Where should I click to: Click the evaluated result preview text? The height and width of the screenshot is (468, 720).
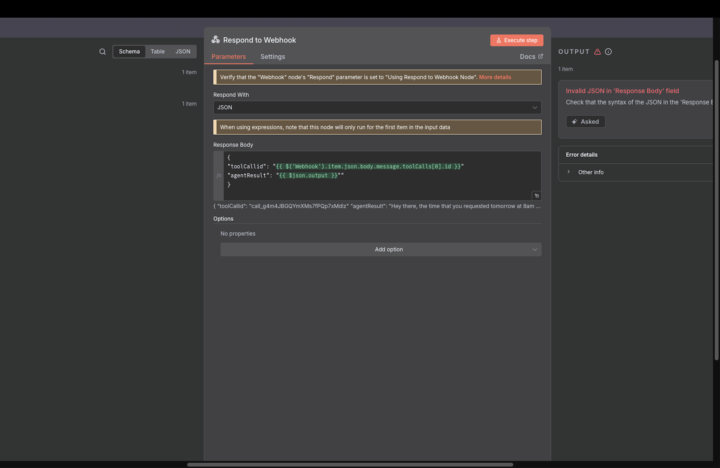(x=377, y=206)
